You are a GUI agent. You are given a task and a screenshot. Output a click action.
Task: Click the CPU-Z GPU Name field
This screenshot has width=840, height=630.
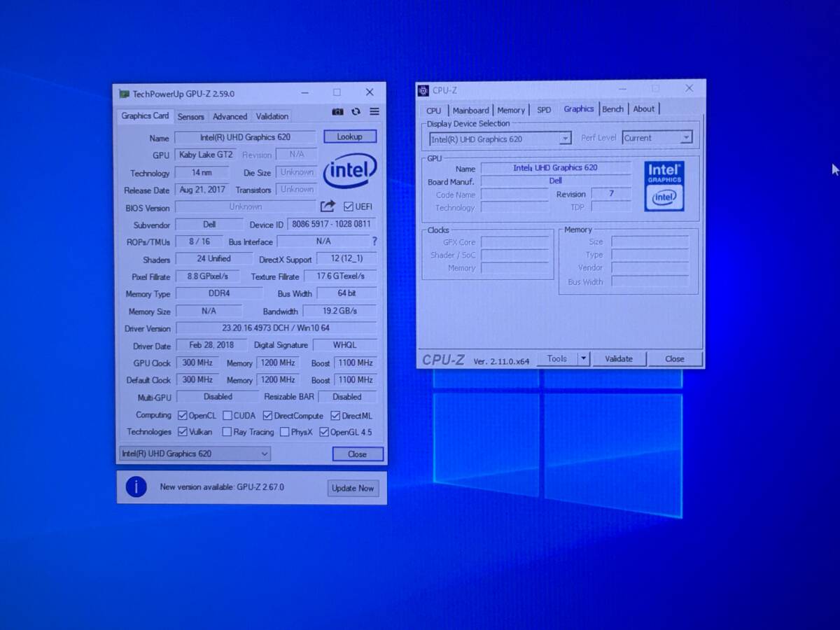(x=556, y=168)
